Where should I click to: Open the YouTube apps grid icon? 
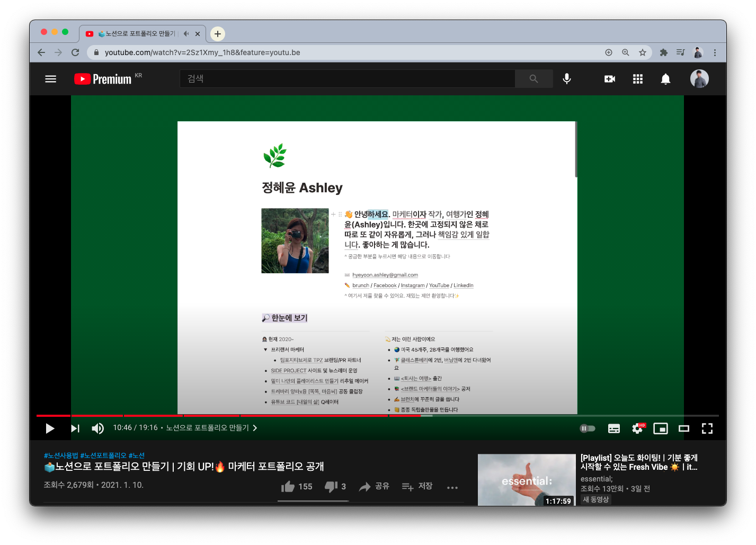[638, 79]
